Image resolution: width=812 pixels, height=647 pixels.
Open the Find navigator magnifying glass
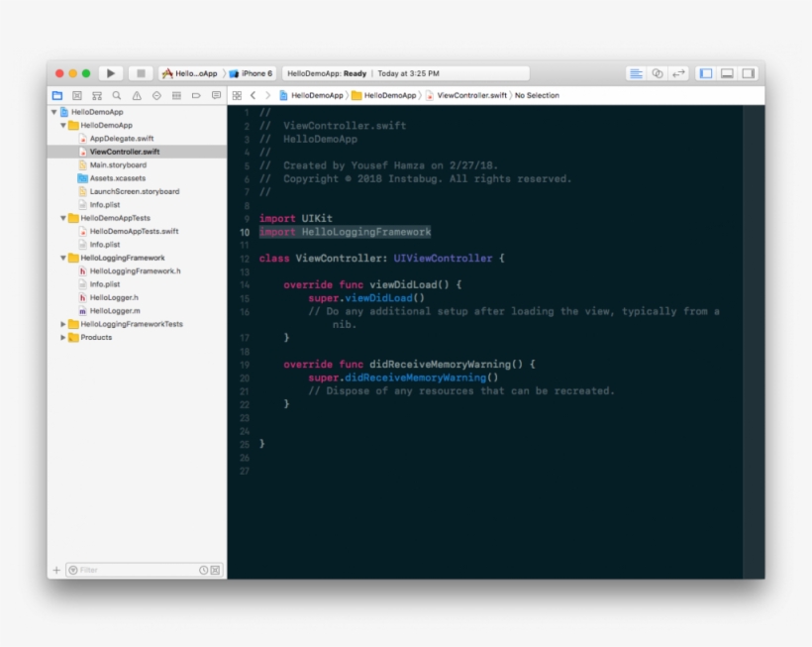click(116, 95)
